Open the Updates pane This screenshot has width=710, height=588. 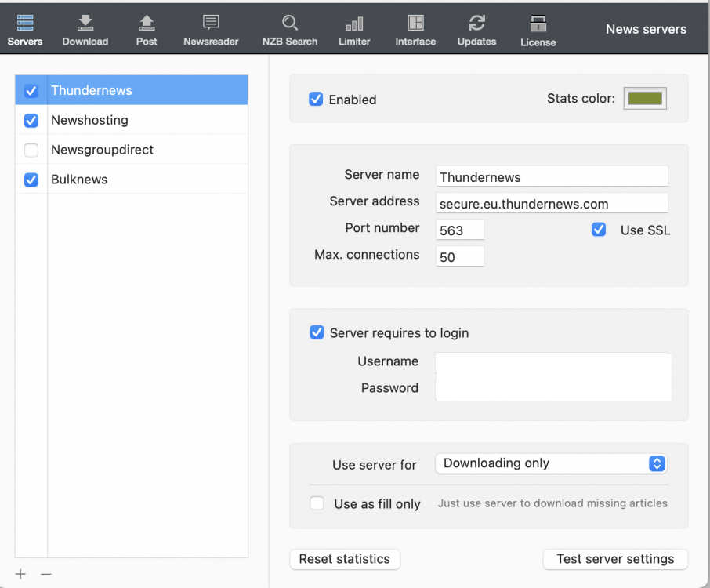(476, 31)
